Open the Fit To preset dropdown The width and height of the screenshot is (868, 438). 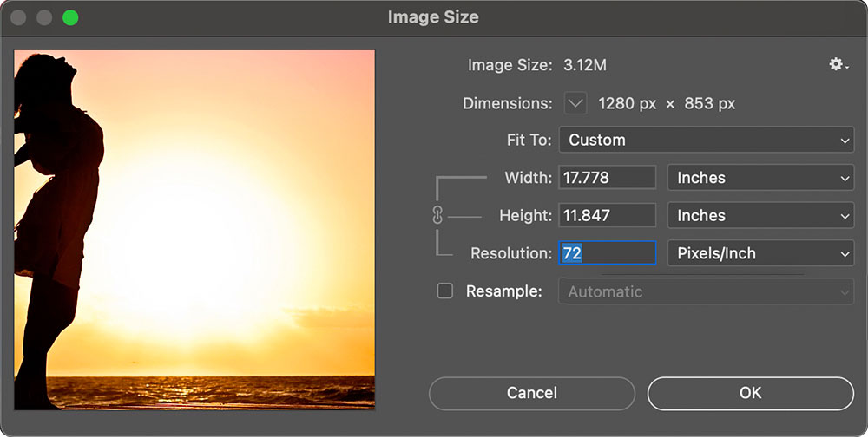(x=707, y=140)
